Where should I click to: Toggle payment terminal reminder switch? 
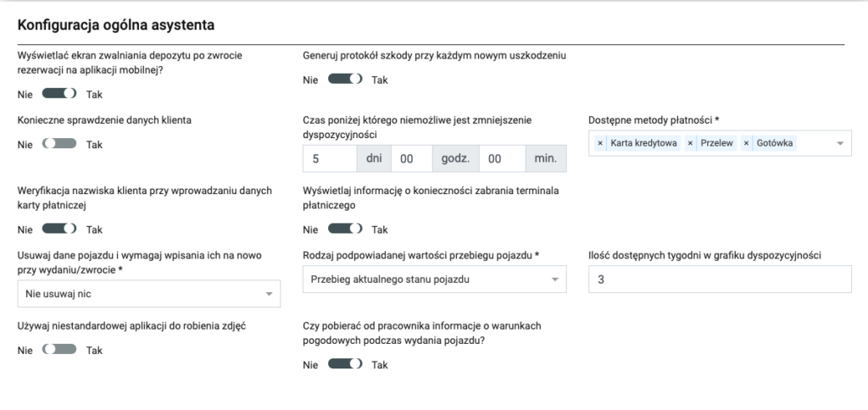345,229
